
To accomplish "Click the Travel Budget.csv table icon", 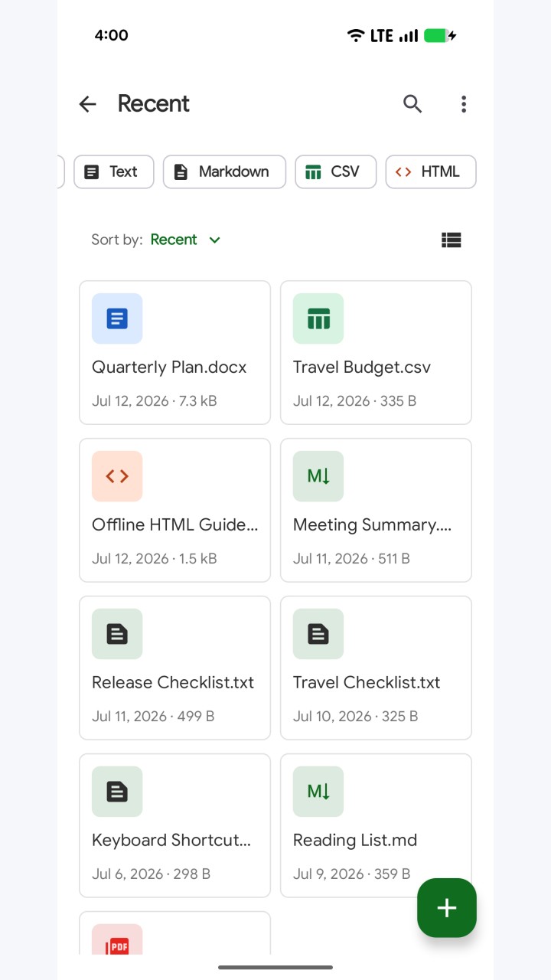I will (x=318, y=318).
